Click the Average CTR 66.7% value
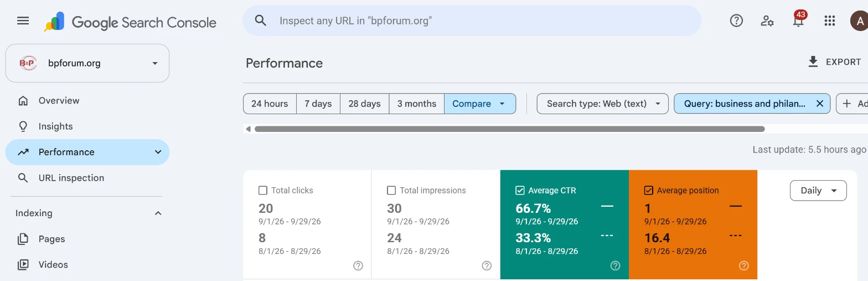Screen dimensions: 868x281 [x=533, y=208]
